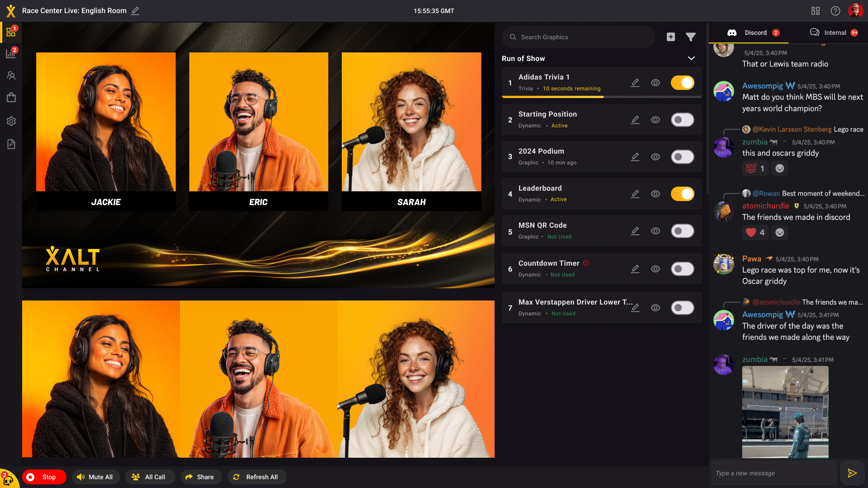Type in the Search Graphics field
Image resolution: width=868 pixels, height=488 pixels.
coord(579,37)
